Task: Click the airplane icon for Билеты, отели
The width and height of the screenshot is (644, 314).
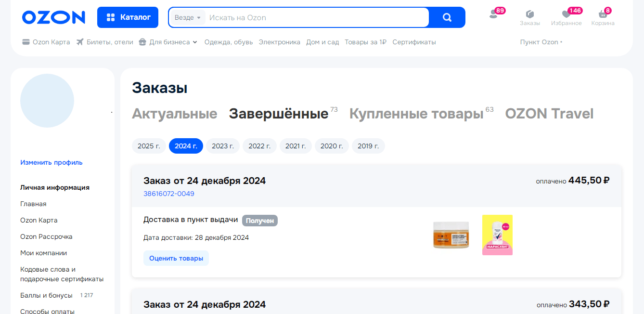Action: [x=80, y=42]
